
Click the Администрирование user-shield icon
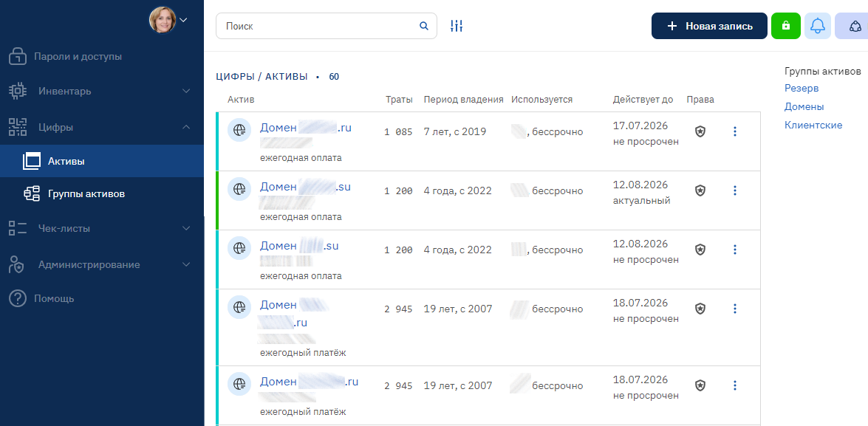pyautogui.click(x=16, y=264)
